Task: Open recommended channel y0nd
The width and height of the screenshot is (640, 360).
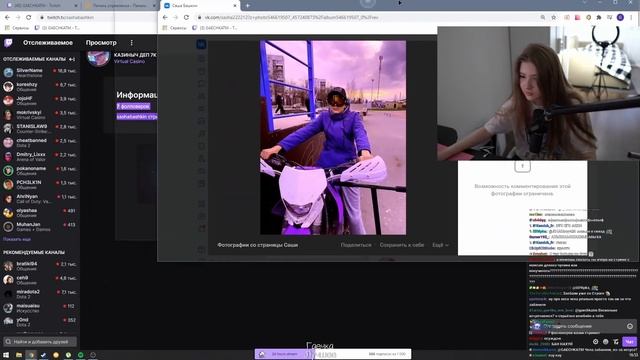Action: [x=40, y=322]
